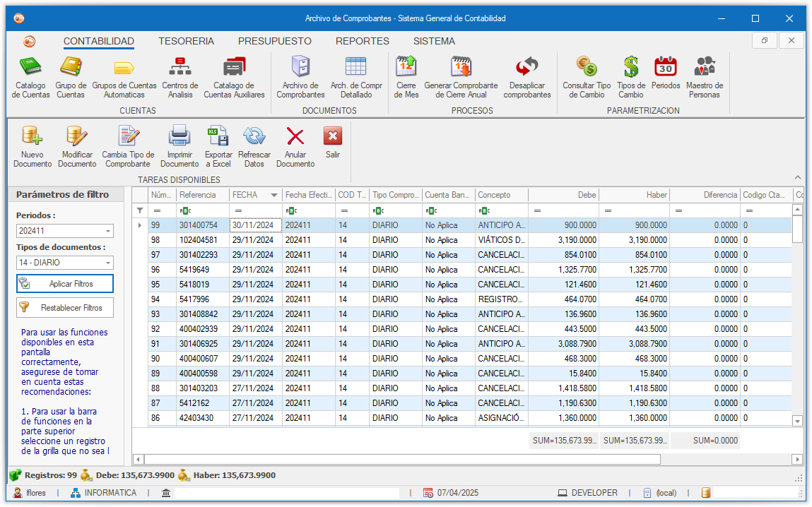Click Generar Comprobante de Cierre Anual
812x507 pixels.
click(461, 78)
